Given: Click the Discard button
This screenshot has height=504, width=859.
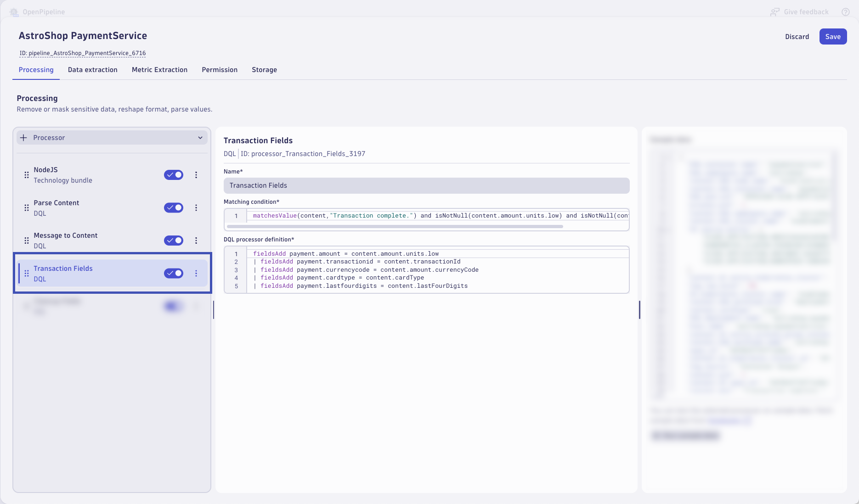Looking at the screenshot, I should pyautogui.click(x=797, y=37).
